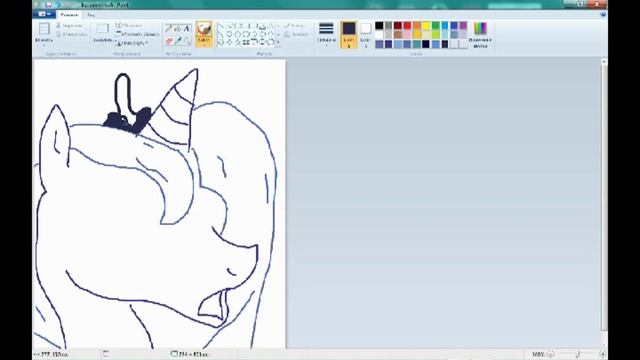Select the Color picker eyedropper tool
The image size is (640, 360).
point(178,41)
